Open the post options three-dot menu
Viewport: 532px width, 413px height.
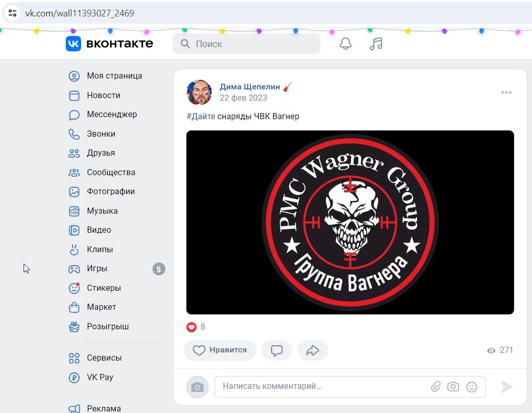coord(506,92)
